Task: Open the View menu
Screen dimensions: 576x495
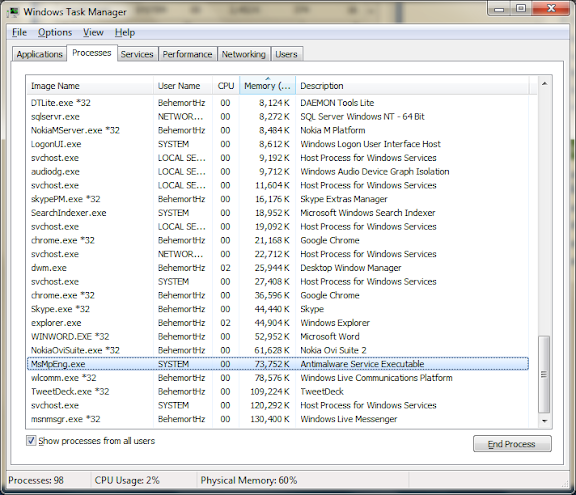Action: (x=93, y=32)
